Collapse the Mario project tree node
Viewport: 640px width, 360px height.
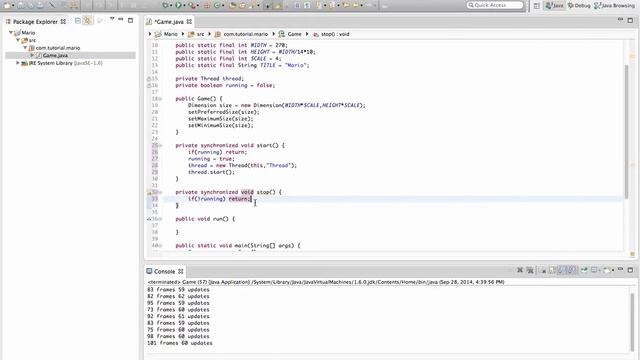(x=11, y=32)
